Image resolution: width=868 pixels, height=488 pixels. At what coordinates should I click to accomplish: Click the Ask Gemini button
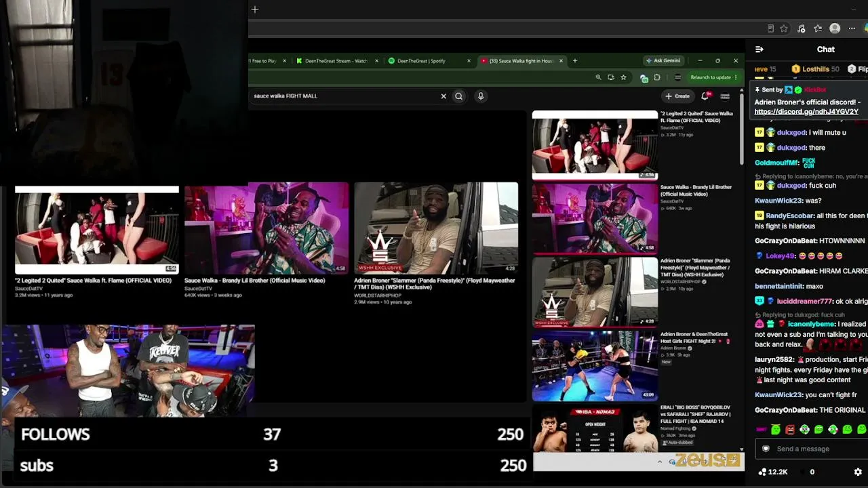click(663, 61)
